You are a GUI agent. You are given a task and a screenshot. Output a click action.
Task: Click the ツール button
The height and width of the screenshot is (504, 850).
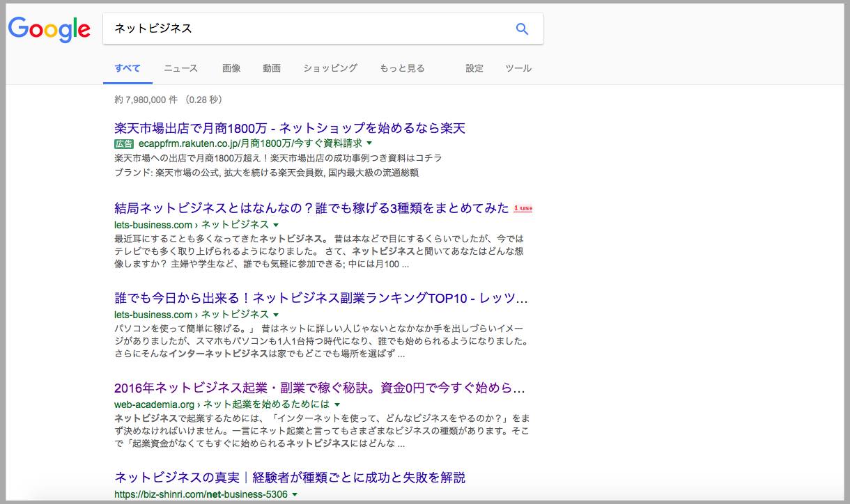[518, 68]
